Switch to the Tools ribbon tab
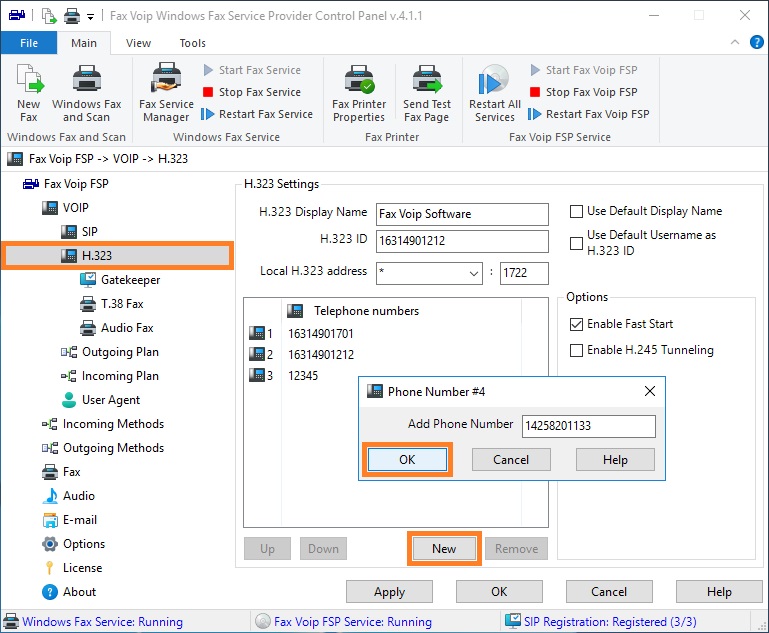 [x=192, y=43]
